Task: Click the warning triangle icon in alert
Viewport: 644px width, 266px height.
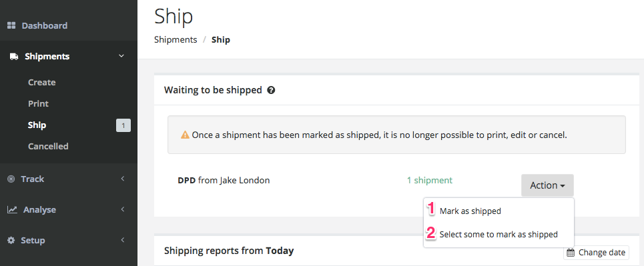Action: pyautogui.click(x=186, y=135)
